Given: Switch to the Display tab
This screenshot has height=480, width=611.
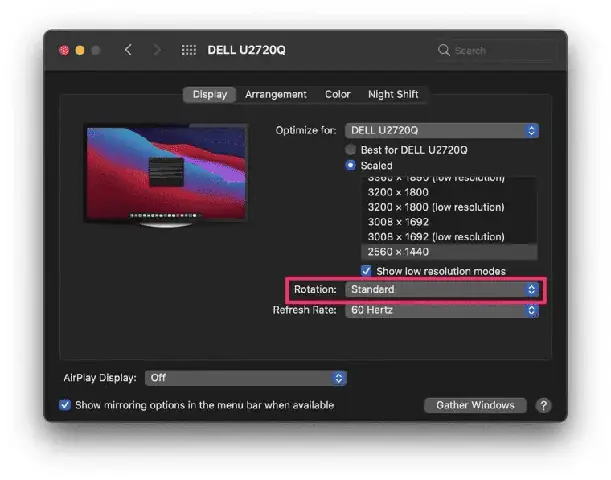Looking at the screenshot, I should point(210,94).
